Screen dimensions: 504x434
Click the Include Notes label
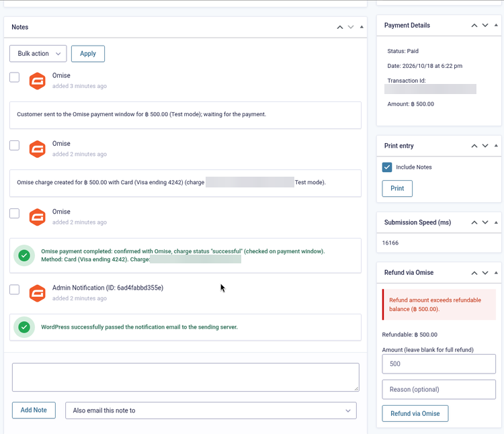click(414, 167)
